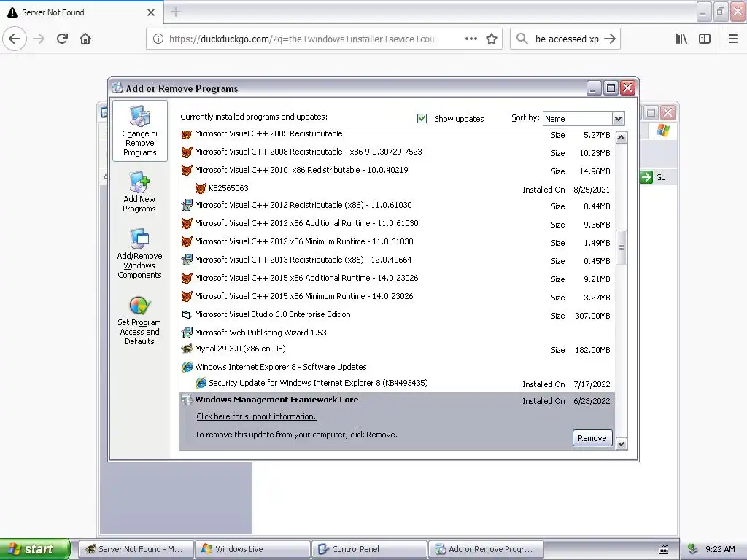Click the Mypal 29.3.0 program icon
Image resolution: width=747 pixels, height=560 pixels.
pyautogui.click(x=187, y=349)
